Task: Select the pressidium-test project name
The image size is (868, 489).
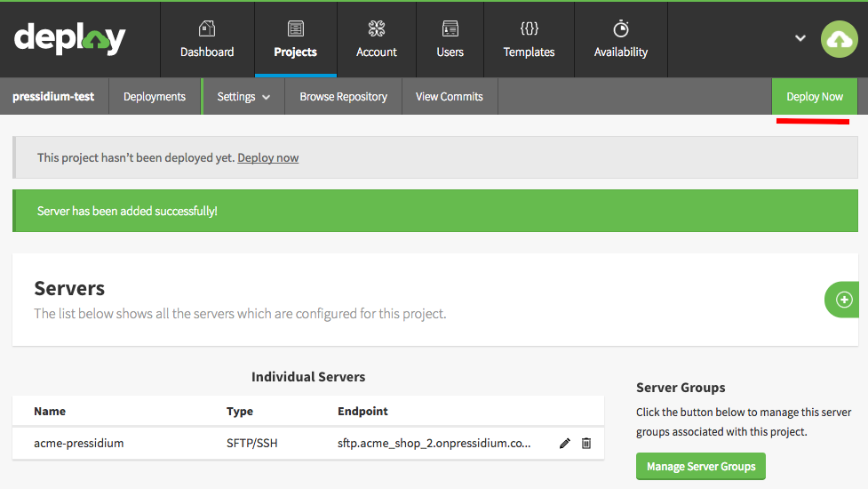Action: 53,96
